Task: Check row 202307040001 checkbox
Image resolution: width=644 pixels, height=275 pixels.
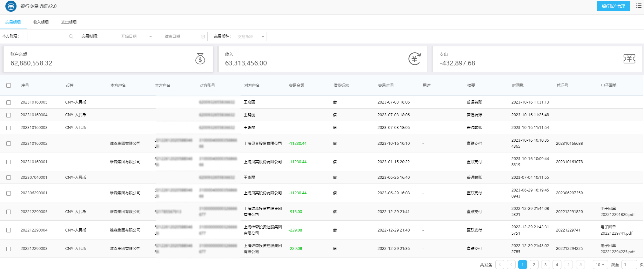Action: 9,178
